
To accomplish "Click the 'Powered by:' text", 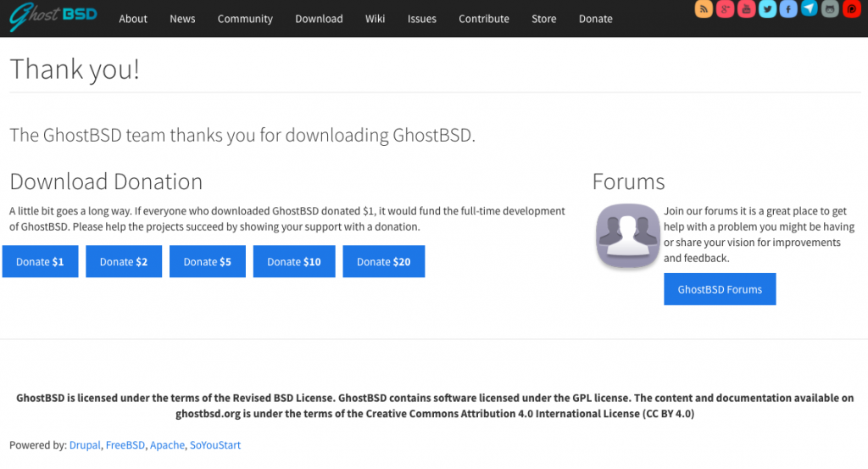I will tap(38, 445).
